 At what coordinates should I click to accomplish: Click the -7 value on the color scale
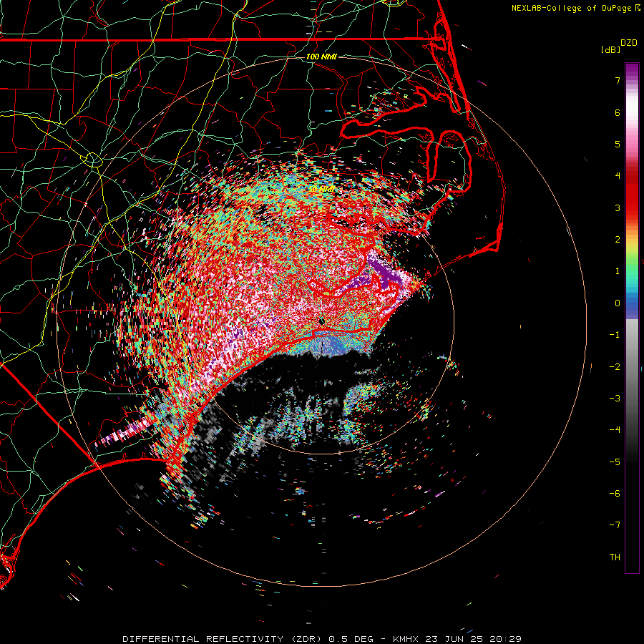pos(615,525)
